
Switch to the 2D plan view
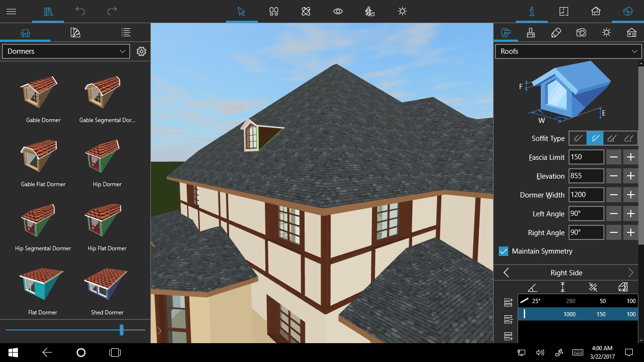tap(563, 11)
